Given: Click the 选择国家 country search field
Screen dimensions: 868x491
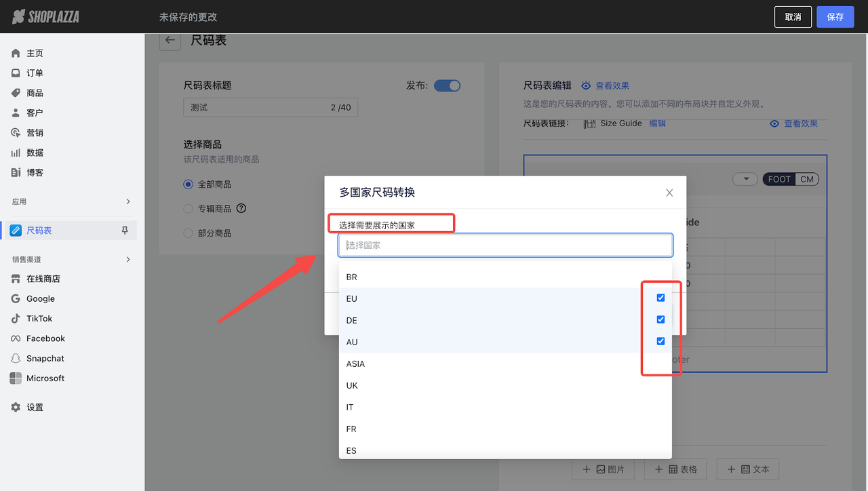Looking at the screenshot, I should point(505,245).
